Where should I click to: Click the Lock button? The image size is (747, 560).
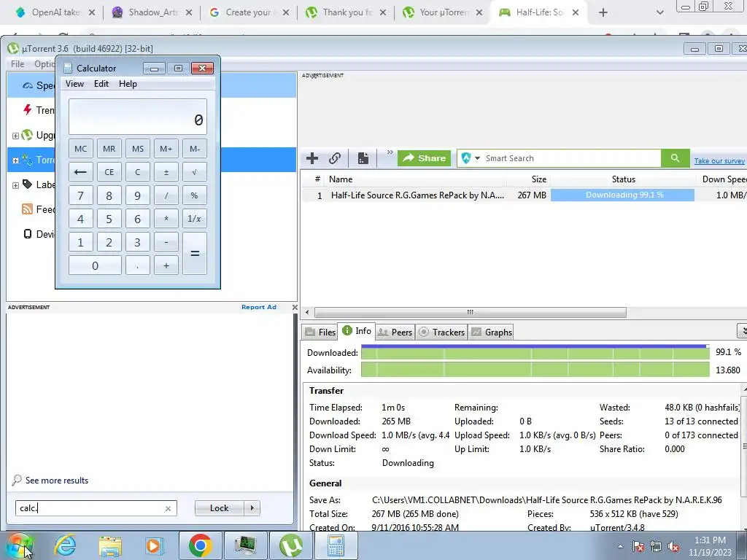219,508
